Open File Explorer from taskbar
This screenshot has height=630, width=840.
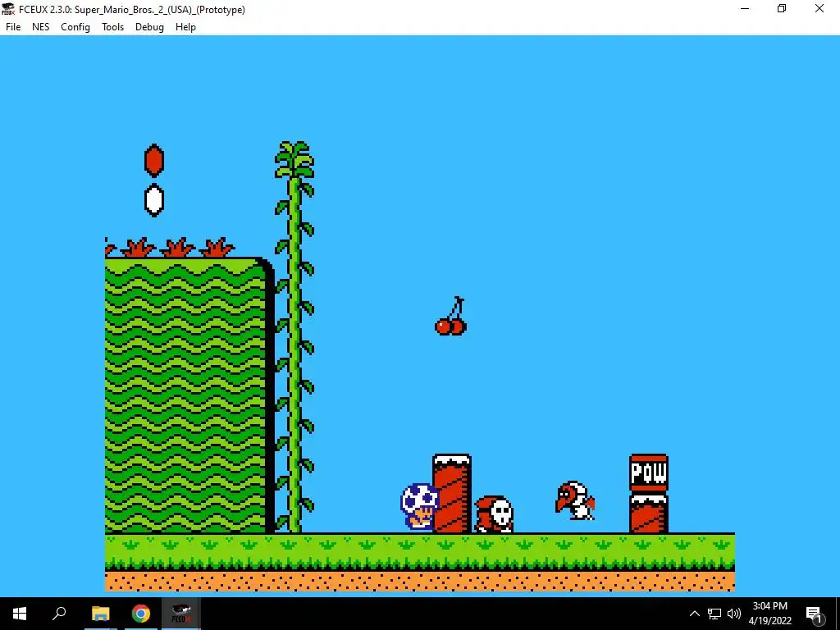pos(100,614)
